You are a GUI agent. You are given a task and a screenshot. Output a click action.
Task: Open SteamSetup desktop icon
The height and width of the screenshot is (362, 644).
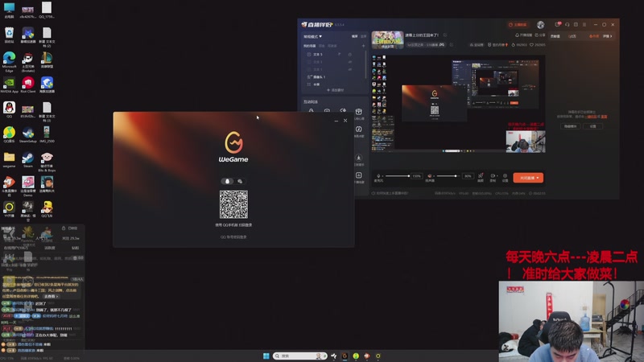28,134
